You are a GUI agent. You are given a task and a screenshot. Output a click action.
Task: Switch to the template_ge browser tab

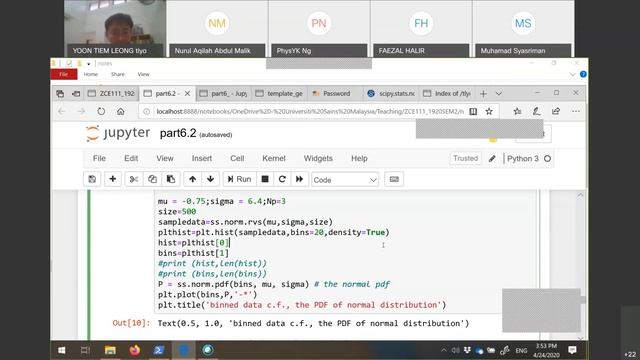280,93
